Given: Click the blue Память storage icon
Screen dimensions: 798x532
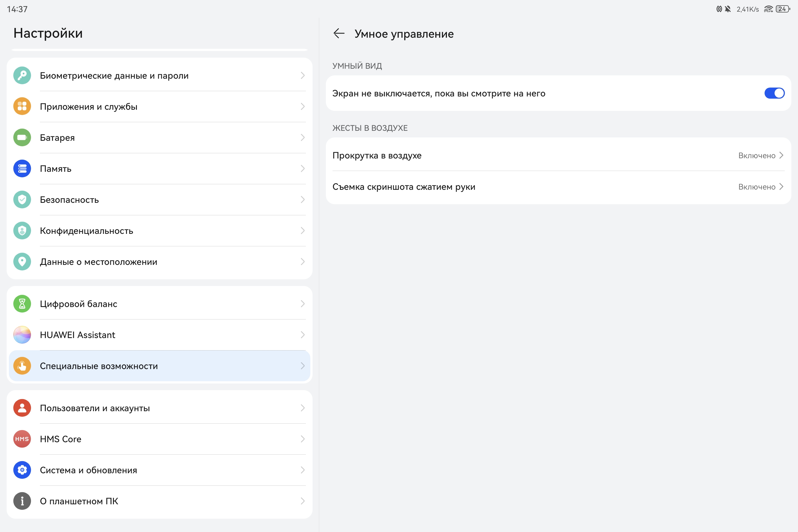Looking at the screenshot, I should point(22,169).
